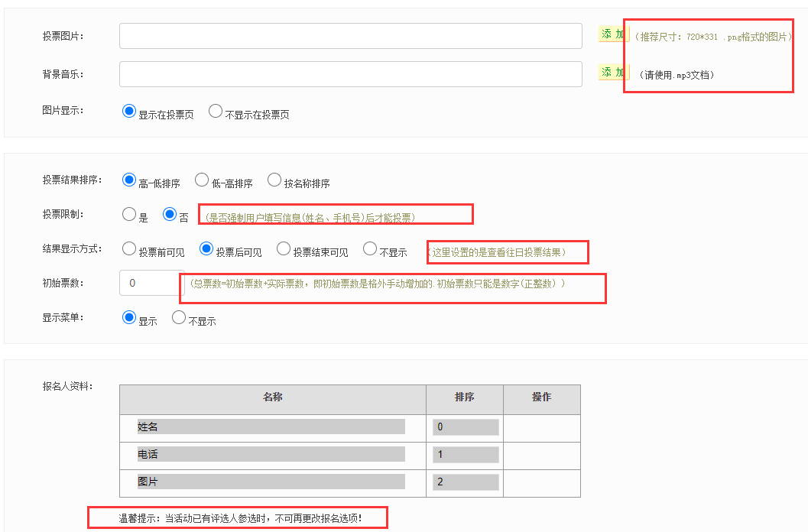Select 显示在投票页 radio option
The width and height of the screenshot is (808, 532).
point(129,112)
